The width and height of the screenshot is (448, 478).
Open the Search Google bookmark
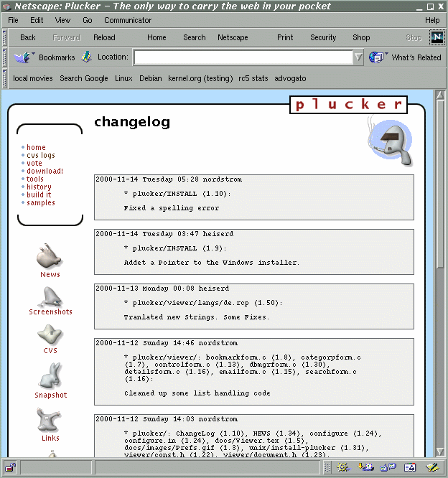(84, 78)
